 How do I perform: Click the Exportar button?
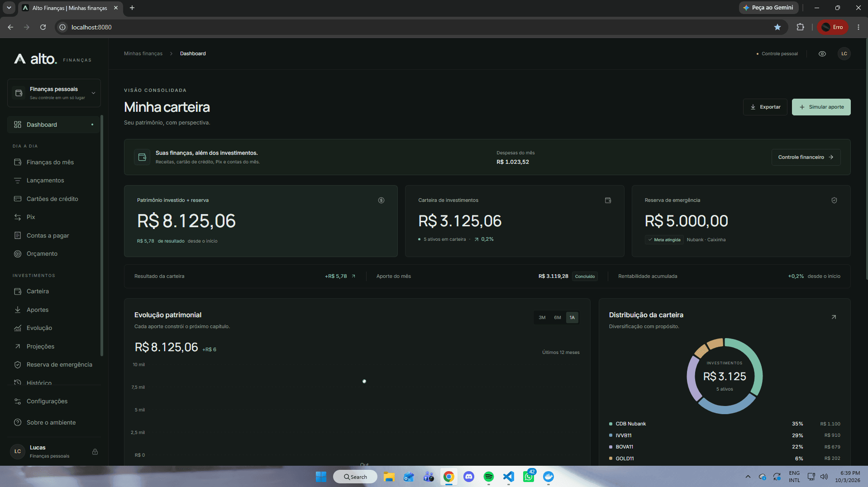point(765,107)
